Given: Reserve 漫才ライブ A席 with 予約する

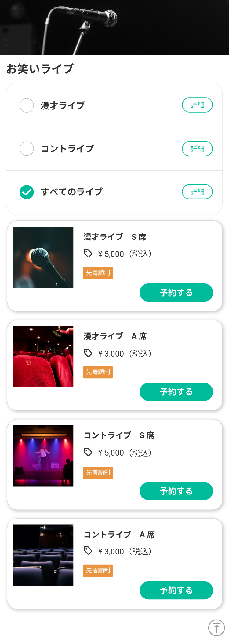Looking at the screenshot, I should [x=176, y=392].
